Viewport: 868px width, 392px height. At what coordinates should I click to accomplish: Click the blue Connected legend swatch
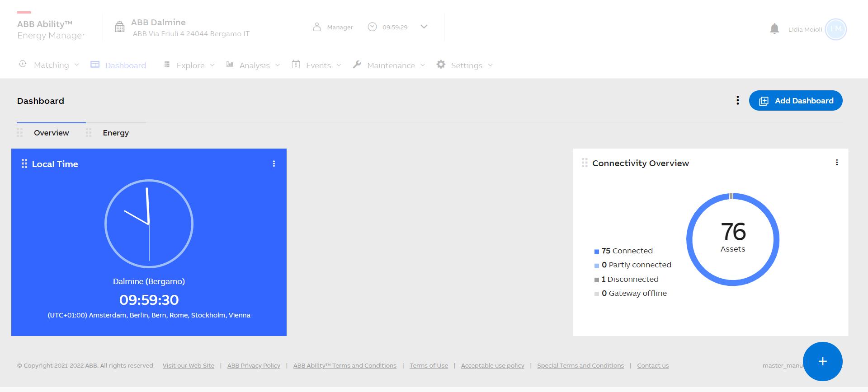tap(597, 252)
